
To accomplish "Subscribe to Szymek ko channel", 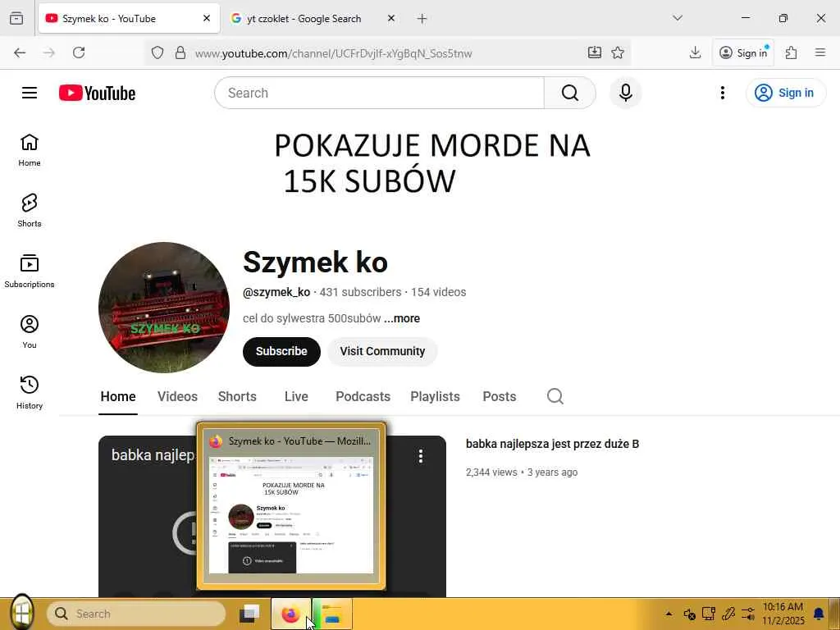I will pos(281,351).
